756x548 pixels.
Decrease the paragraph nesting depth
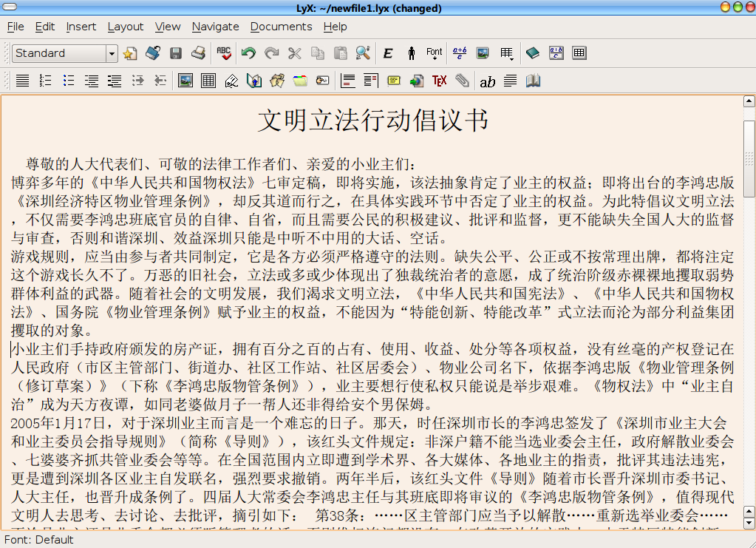pos(160,81)
